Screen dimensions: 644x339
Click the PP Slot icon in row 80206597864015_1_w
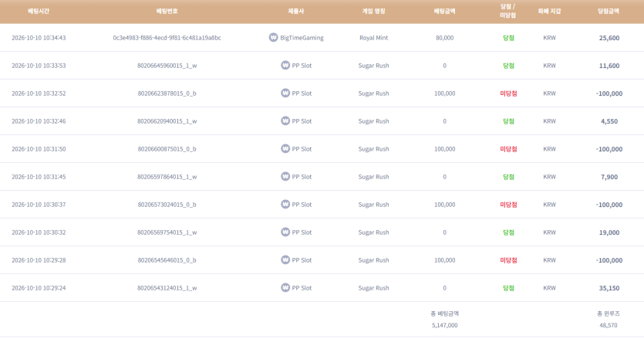285,177
